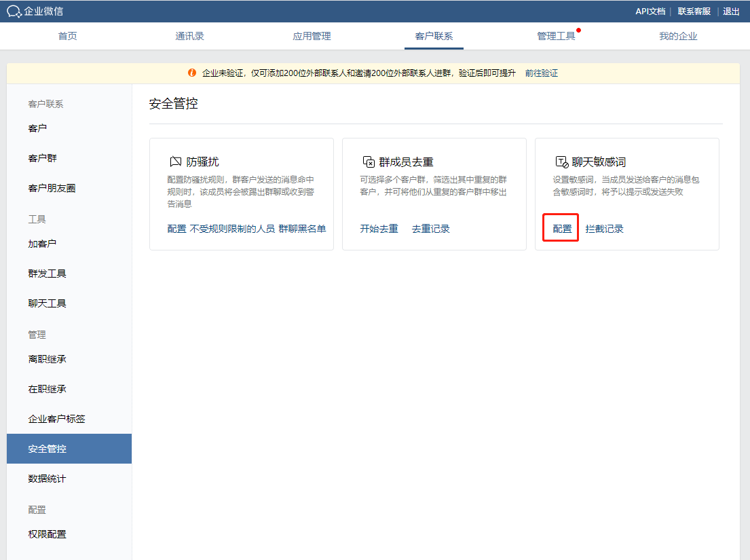Click the 防骚扰 card icon
This screenshot has width=750, height=560.
[175, 162]
